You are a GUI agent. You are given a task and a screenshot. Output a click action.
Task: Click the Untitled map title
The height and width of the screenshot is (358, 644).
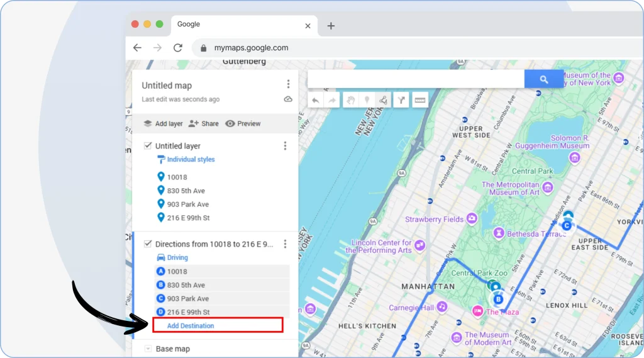167,86
